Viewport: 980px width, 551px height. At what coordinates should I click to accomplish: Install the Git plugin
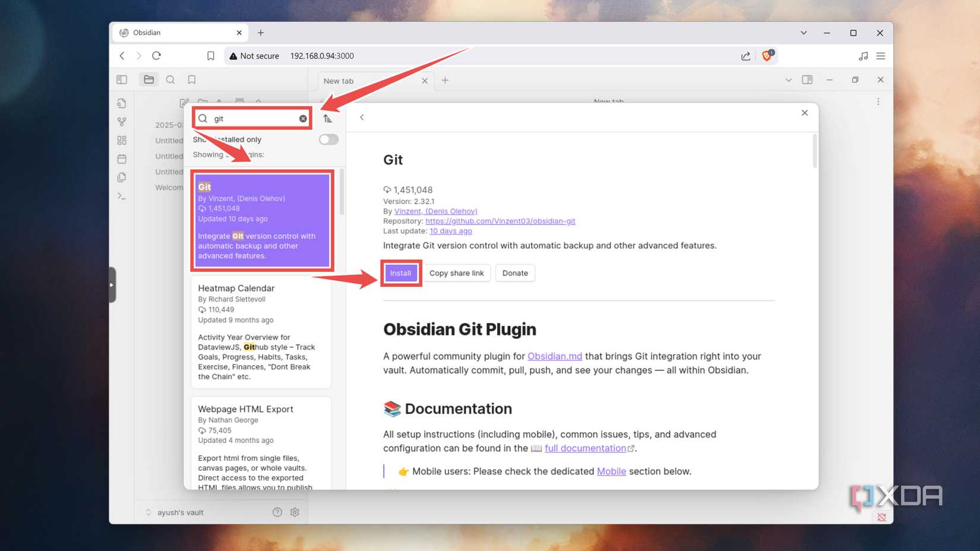pyautogui.click(x=400, y=273)
